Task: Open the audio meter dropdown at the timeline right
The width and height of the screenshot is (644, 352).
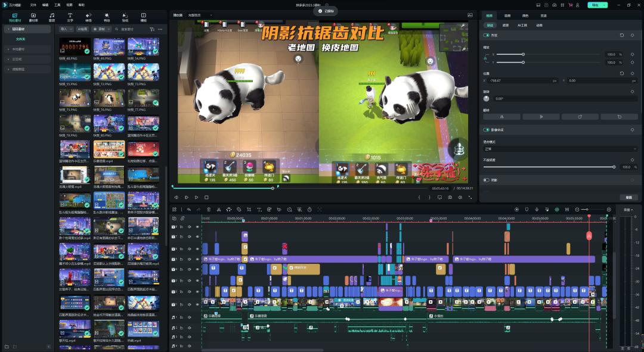Action: (x=628, y=210)
